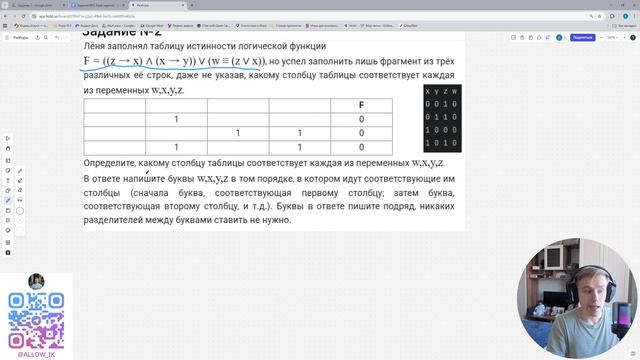The image size is (640, 360).
Task: Choose the eraser option in drawing sub-toolbar
Action: click(20, 190)
